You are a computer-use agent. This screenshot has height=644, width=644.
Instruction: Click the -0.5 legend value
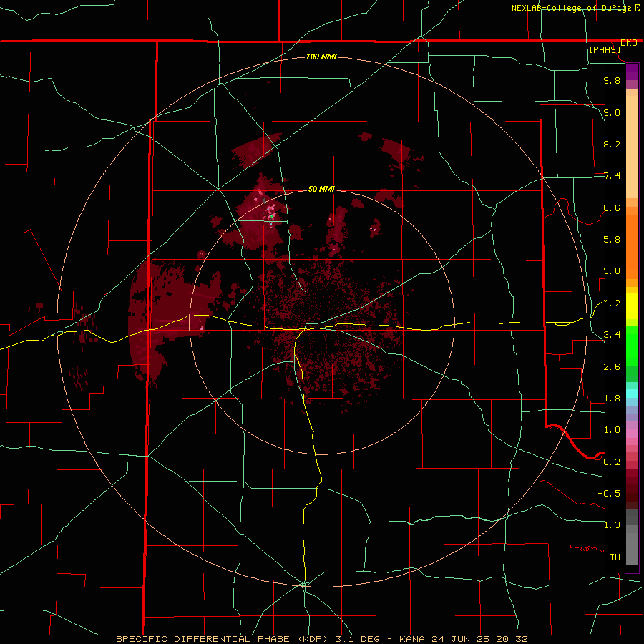tap(609, 494)
